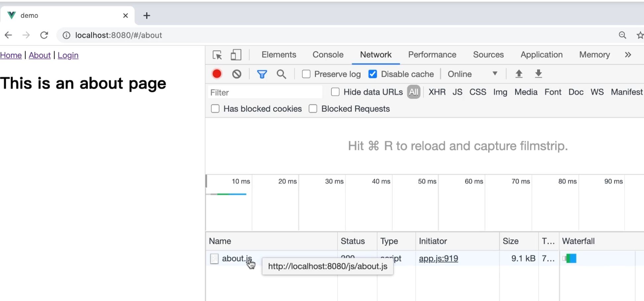This screenshot has height=301, width=644.
Task: Click the about.js file icon in request row
Action: pos(214,259)
